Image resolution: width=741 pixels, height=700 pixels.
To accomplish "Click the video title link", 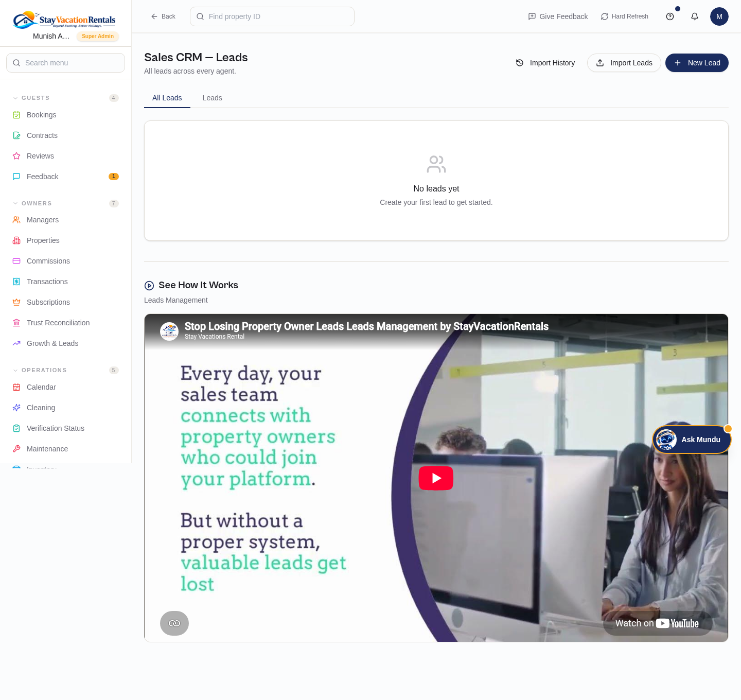I will pos(366,326).
